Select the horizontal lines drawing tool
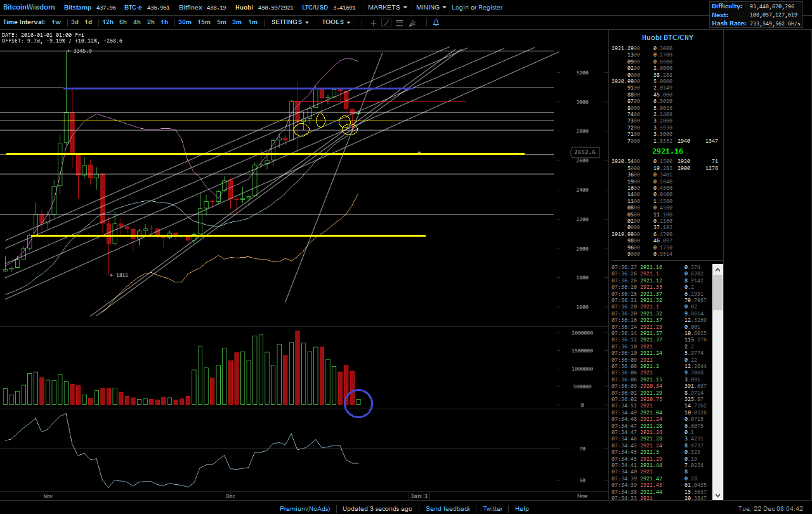 (x=399, y=22)
